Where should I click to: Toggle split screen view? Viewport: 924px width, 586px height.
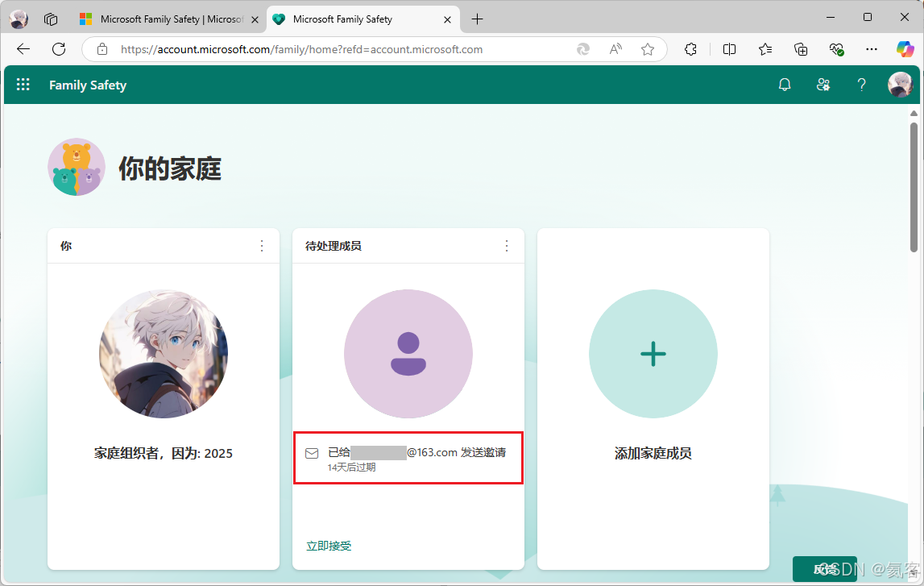(729, 49)
